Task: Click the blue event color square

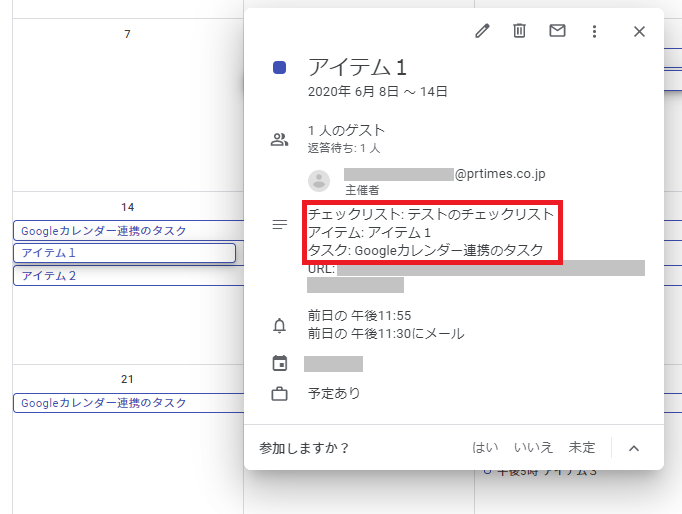Action: point(280,68)
